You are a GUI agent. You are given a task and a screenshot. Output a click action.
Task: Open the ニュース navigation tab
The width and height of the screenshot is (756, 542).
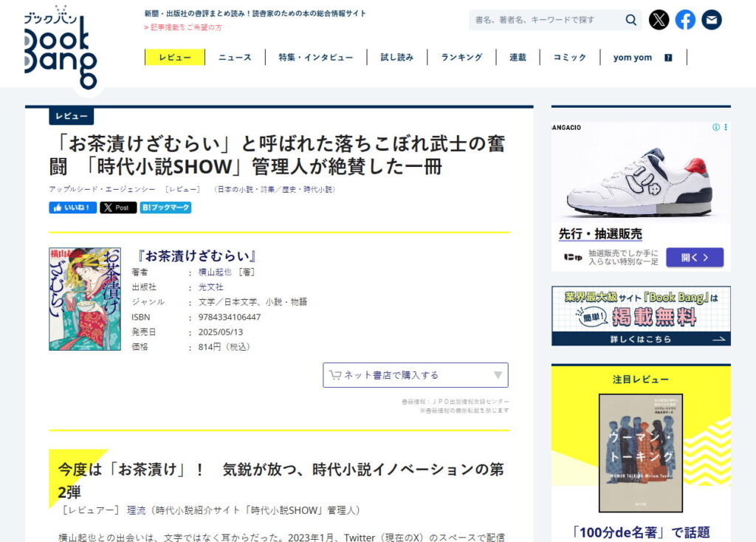[x=235, y=57]
